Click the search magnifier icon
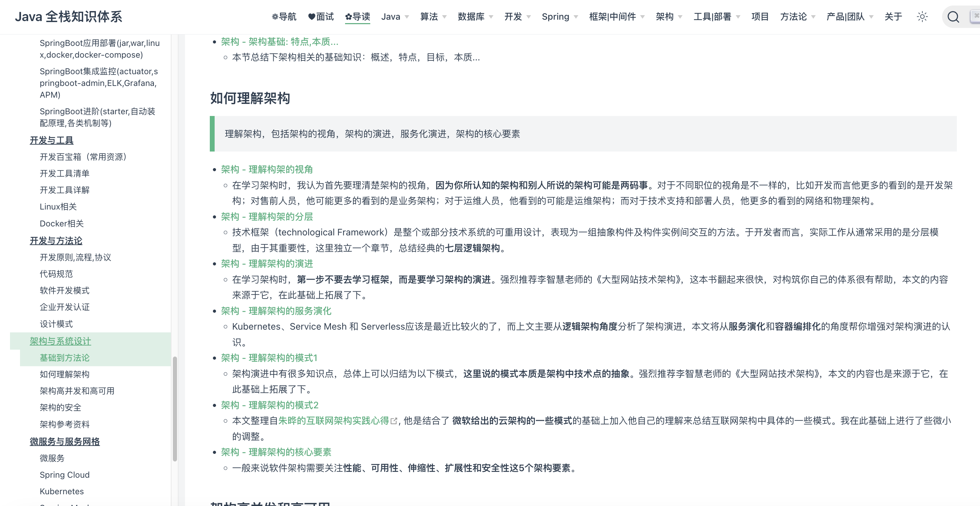980x506 pixels. pyautogui.click(x=953, y=17)
